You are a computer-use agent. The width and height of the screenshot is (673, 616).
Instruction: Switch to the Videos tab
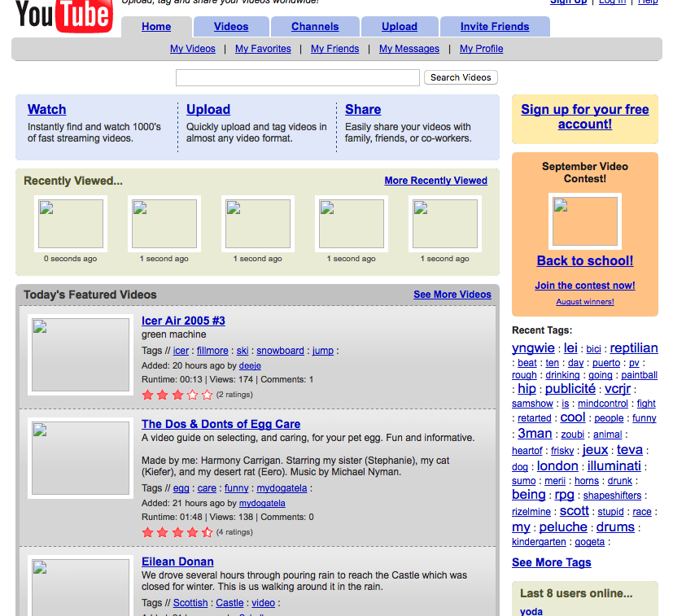[231, 27]
